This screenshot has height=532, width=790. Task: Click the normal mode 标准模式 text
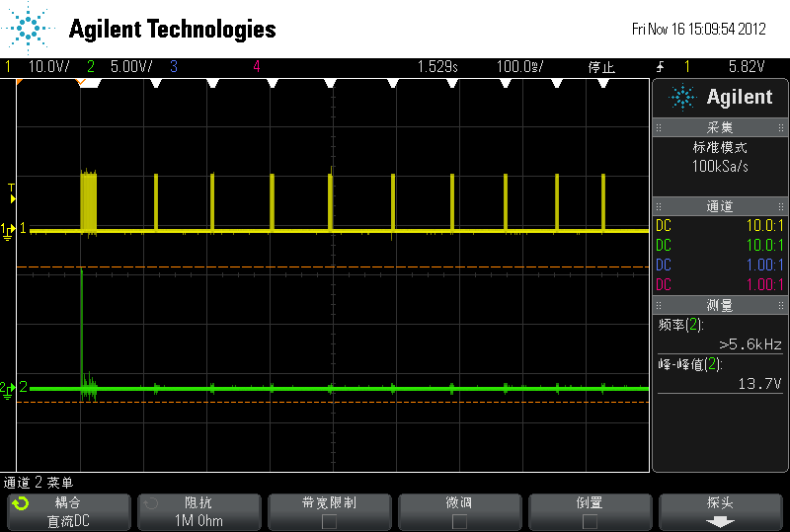[x=720, y=148]
